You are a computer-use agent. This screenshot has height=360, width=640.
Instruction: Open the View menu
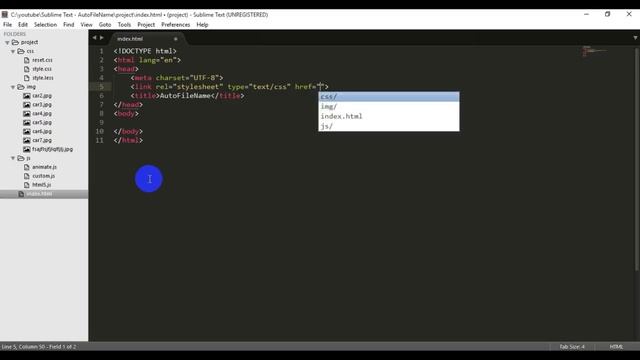86,25
